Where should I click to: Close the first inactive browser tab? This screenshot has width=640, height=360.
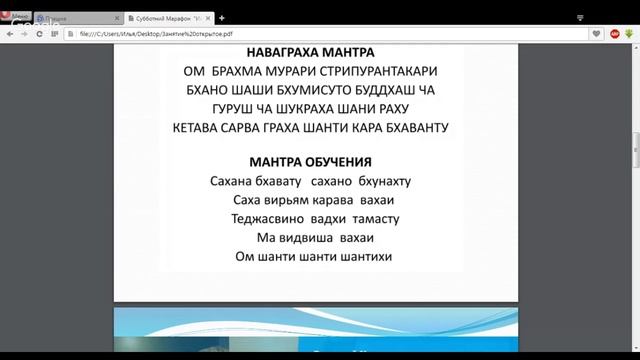[117, 18]
